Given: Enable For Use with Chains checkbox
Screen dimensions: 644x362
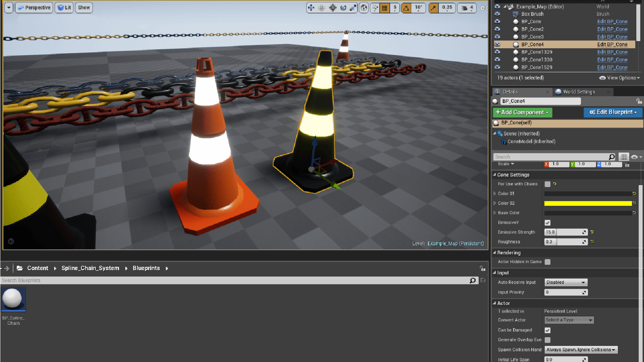Looking at the screenshot, I should coord(547,184).
